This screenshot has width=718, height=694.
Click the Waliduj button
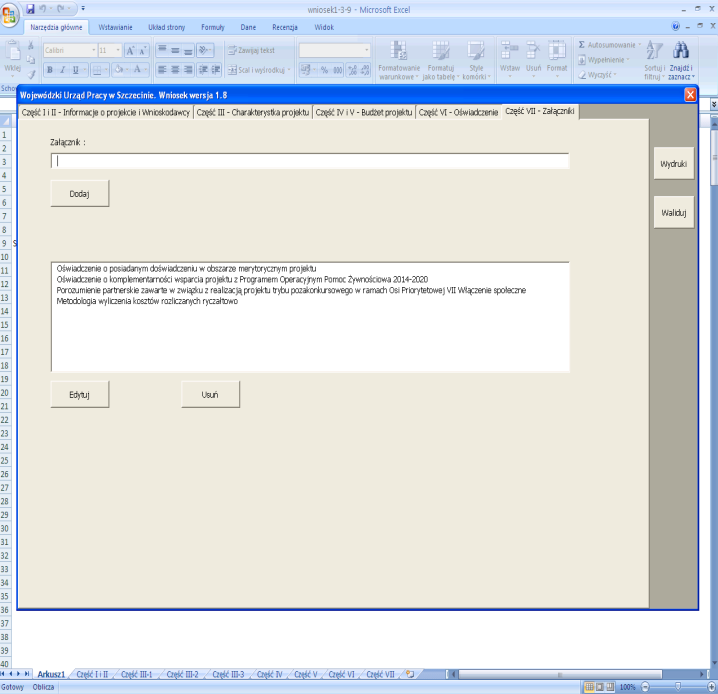point(674,212)
